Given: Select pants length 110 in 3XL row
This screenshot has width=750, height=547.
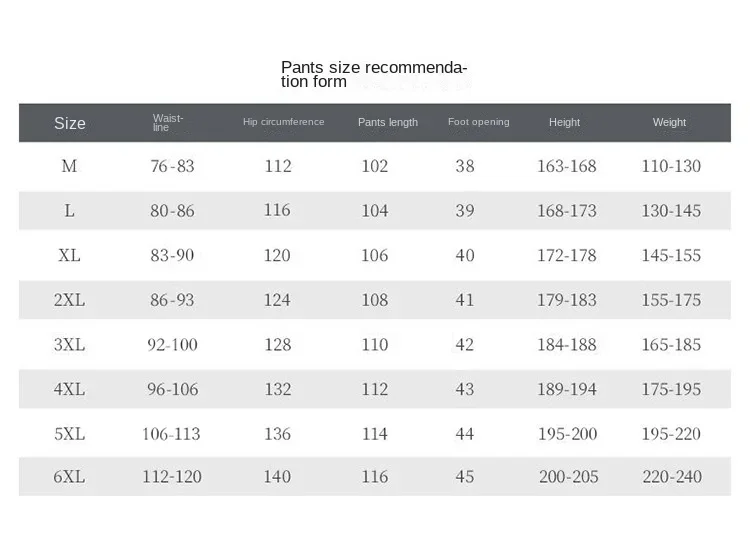Looking at the screenshot, I should (374, 345).
